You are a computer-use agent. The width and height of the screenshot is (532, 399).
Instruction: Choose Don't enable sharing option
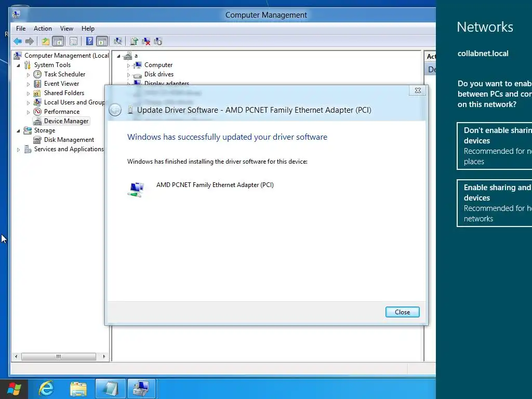pyautogui.click(x=495, y=146)
